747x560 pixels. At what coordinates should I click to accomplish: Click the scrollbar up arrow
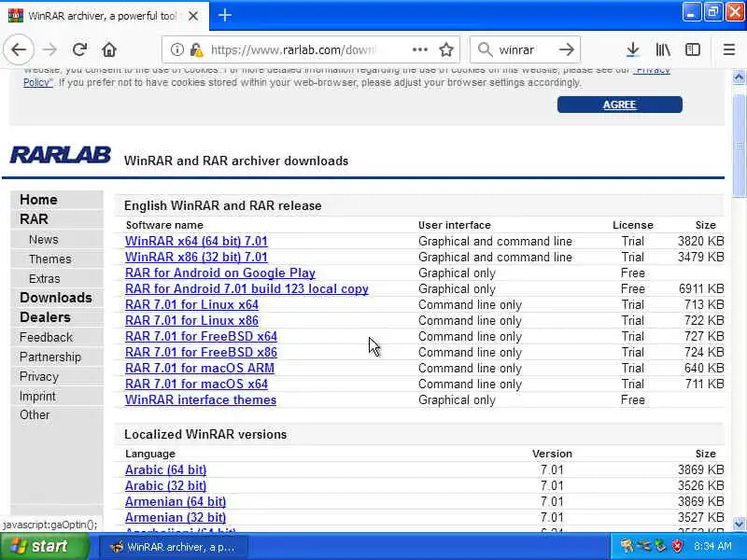coord(739,77)
